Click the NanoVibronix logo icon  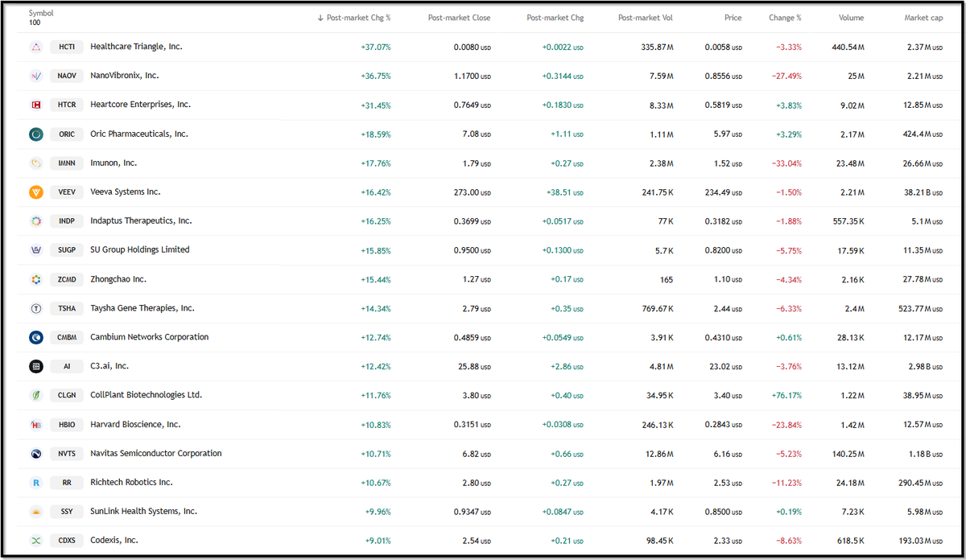pyautogui.click(x=35, y=76)
